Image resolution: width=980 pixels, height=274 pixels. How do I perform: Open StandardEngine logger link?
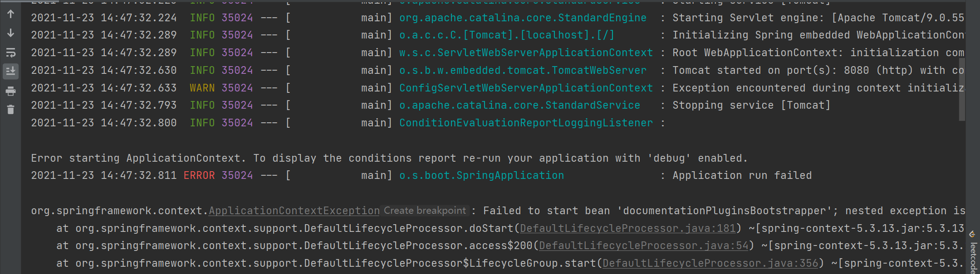(x=522, y=17)
